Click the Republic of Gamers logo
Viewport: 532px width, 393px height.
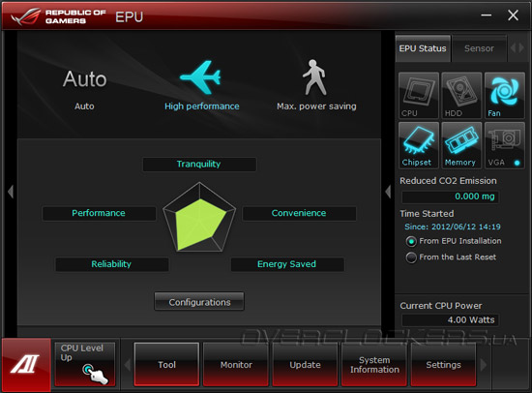[x=58, y=16]
